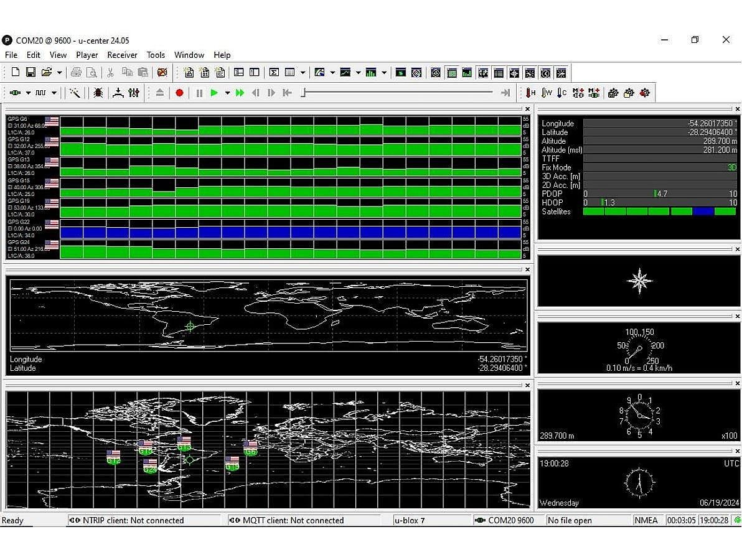Click the scissors Cut icon
The height and width of the screenshot is (560, 742).
(110, 72)
